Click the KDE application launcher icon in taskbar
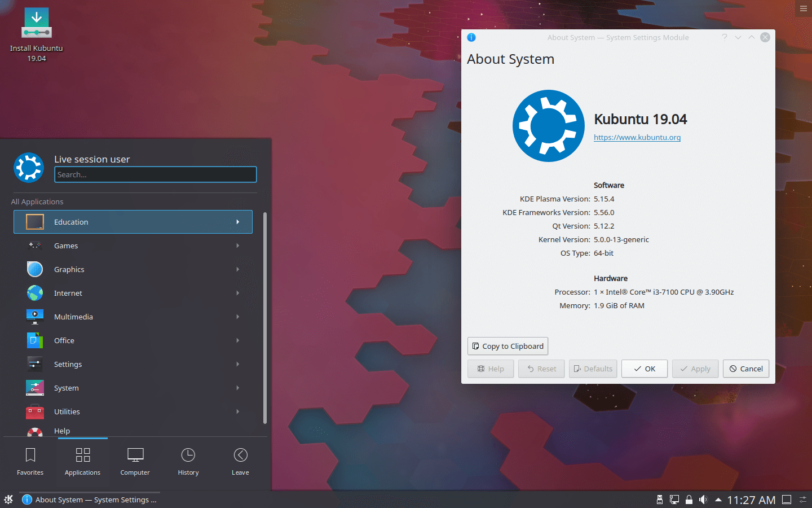Viewport: 812px width, 508px height. (x=8, y=500)
